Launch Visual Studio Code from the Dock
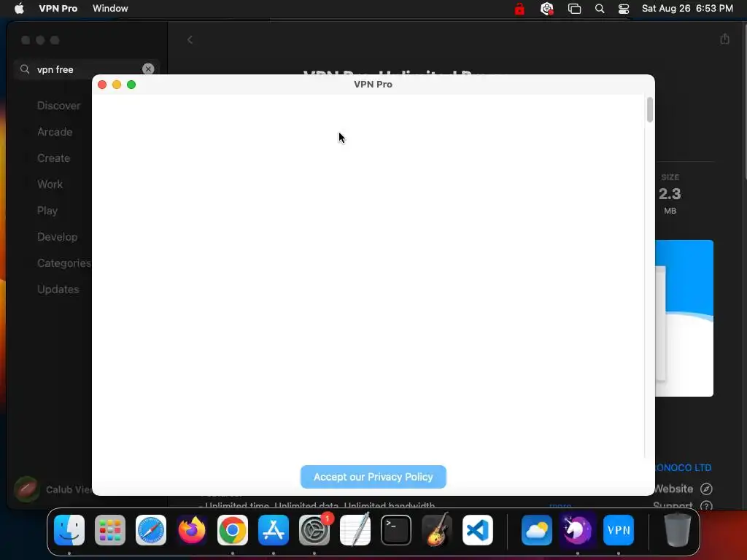 coord(478,530)
